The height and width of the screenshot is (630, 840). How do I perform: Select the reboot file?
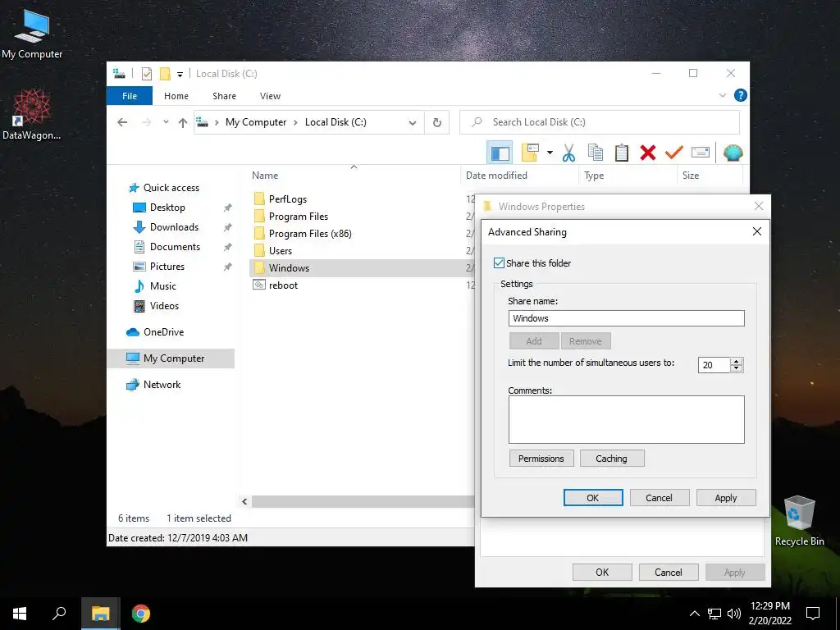pyautogui.click(x=283, y=285)
